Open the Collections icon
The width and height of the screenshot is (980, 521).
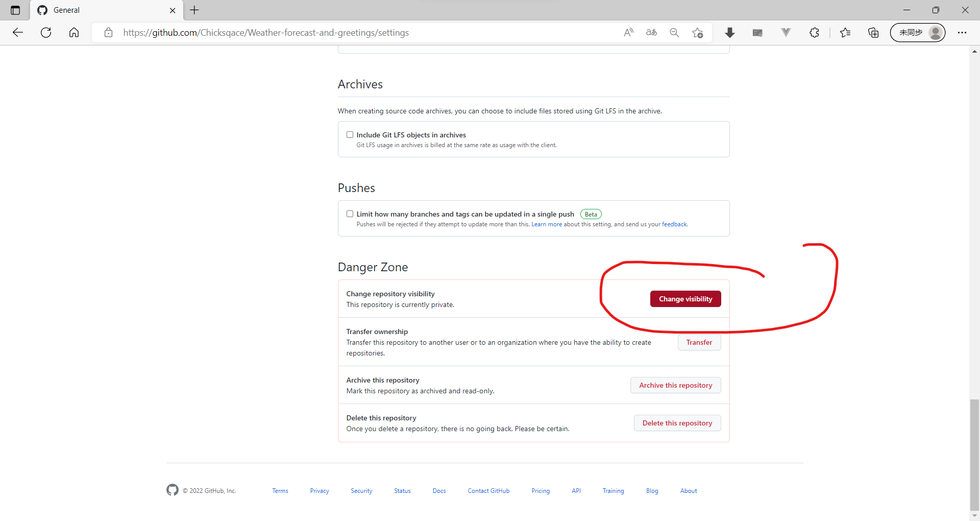[873, 32]
